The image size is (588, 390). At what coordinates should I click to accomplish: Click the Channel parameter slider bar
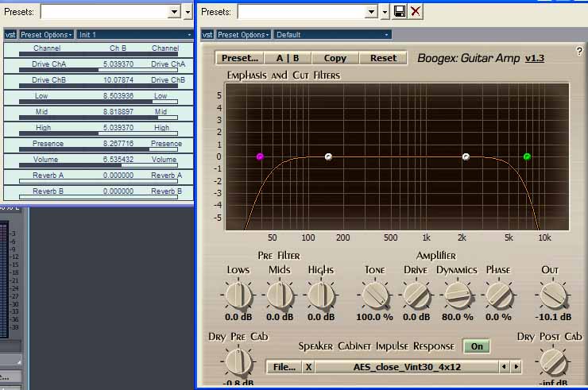click(99, 54)
